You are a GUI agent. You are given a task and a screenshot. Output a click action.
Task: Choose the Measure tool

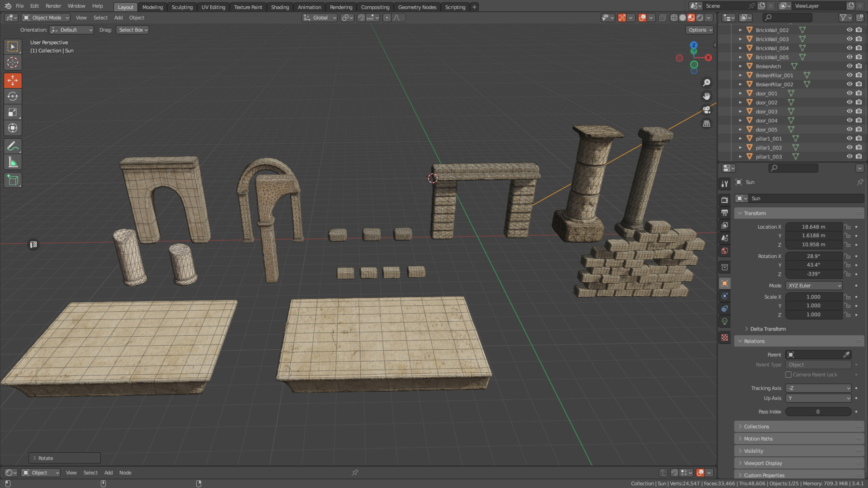[13, 162]
